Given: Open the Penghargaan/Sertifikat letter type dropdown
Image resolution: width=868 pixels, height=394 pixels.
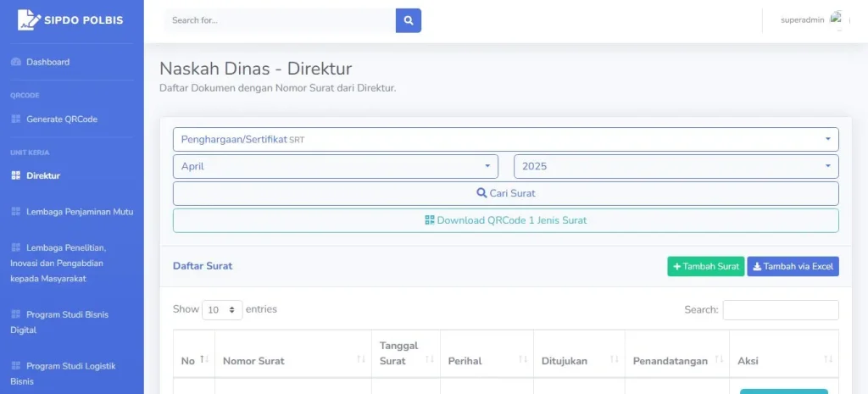Looking at the screenshot, I should pos(505,139).
